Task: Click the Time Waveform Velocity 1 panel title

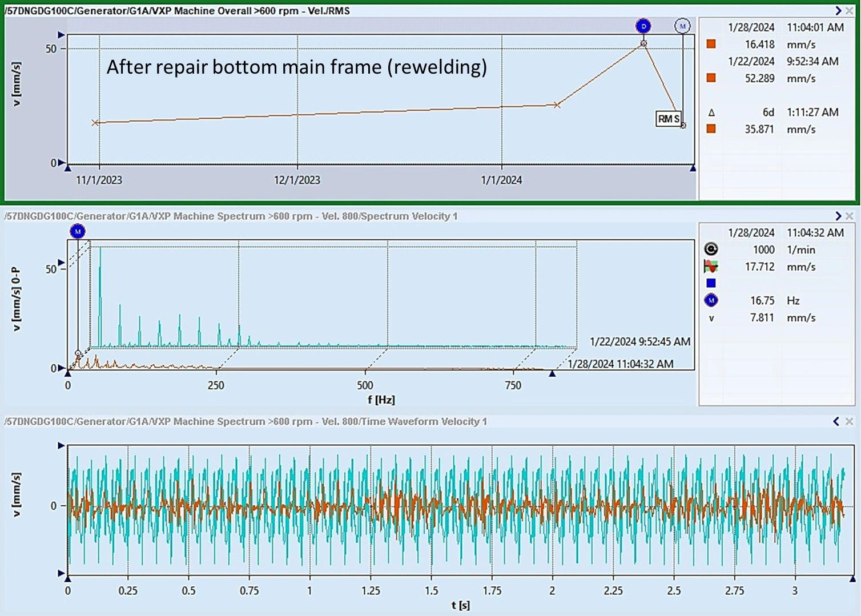Action: tap(246, 421)
